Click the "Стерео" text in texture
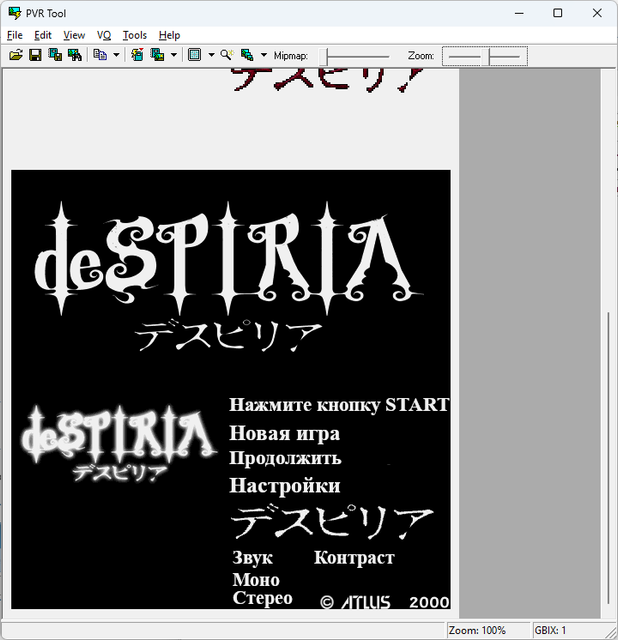This screenshot has width=618, height=640. coord(262,598)
